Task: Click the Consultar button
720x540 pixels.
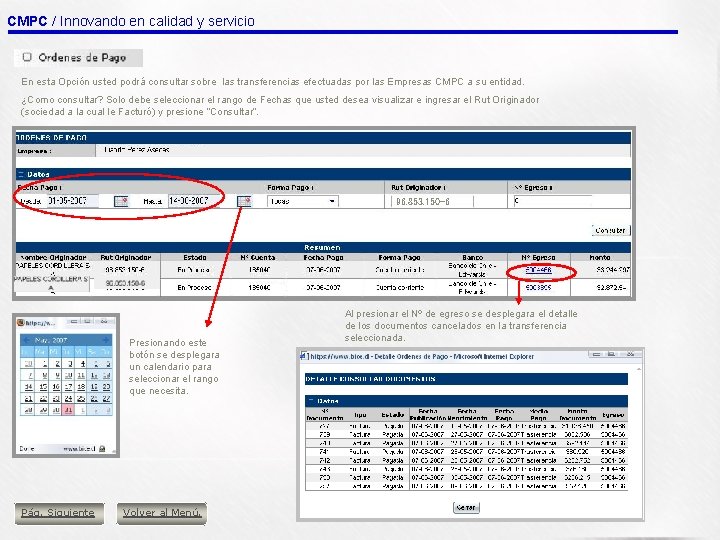Action: coord(611,230)
